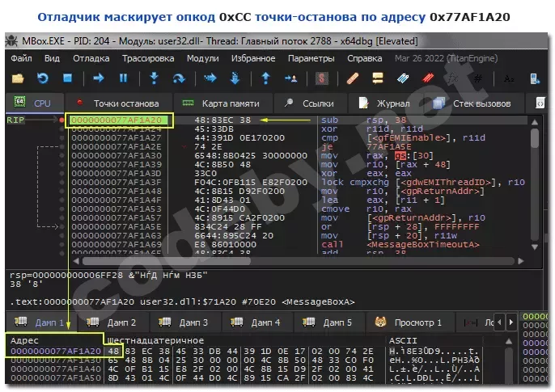Step into the next instruction

154,78
